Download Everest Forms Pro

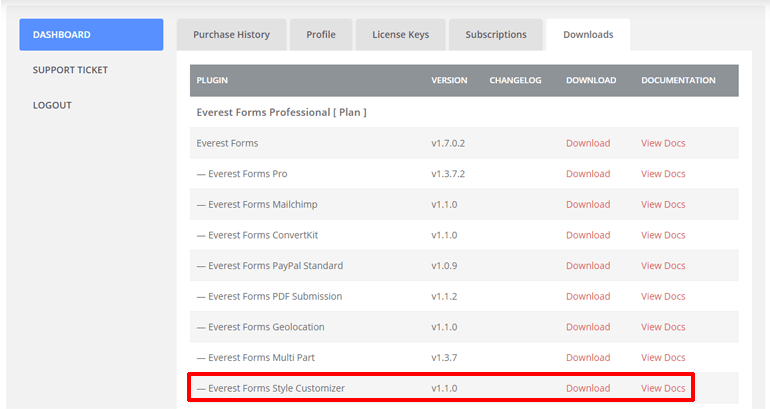click(588, 174)
